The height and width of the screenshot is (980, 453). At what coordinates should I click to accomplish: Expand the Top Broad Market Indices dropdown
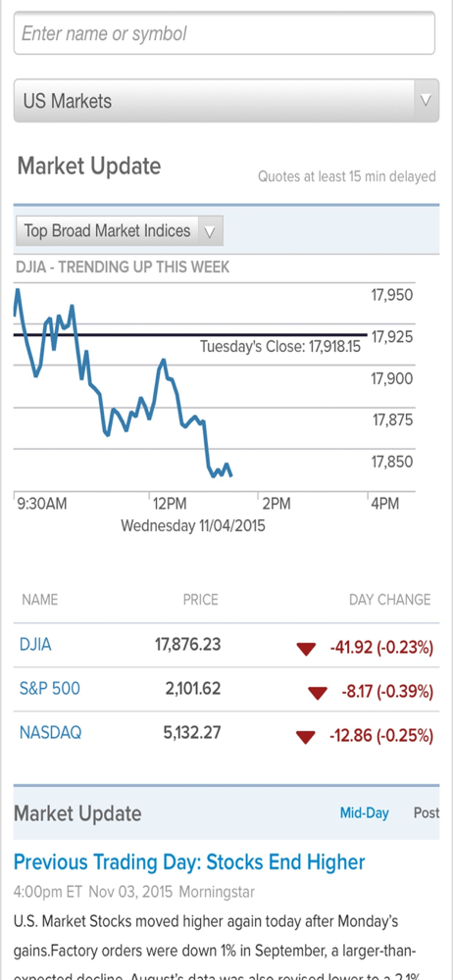click(x=119, y=231)
